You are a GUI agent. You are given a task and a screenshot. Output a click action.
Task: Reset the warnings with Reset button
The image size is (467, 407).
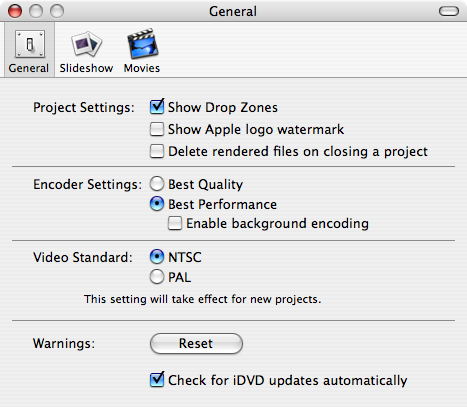pyautogui.click(x=196, y=343)
